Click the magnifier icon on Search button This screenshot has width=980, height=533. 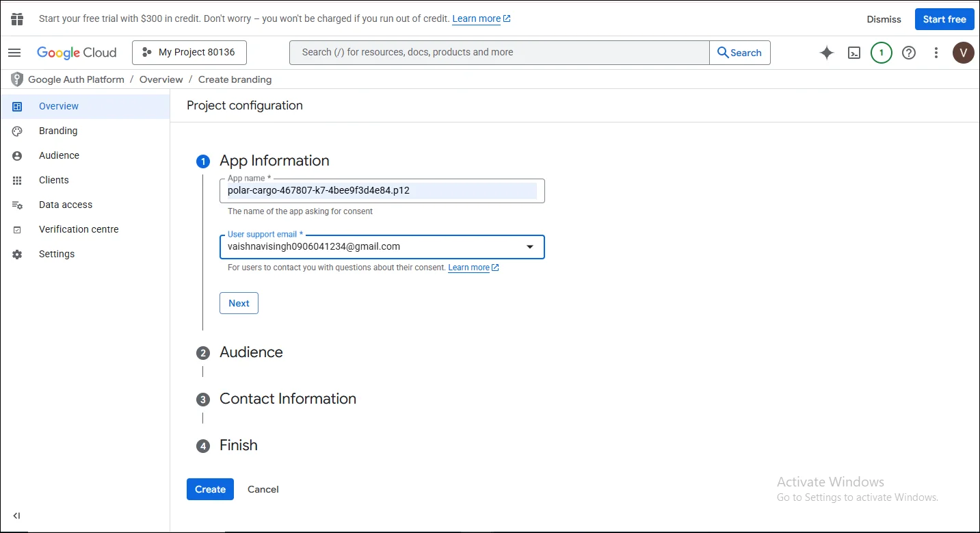click(x=723, y=53)
